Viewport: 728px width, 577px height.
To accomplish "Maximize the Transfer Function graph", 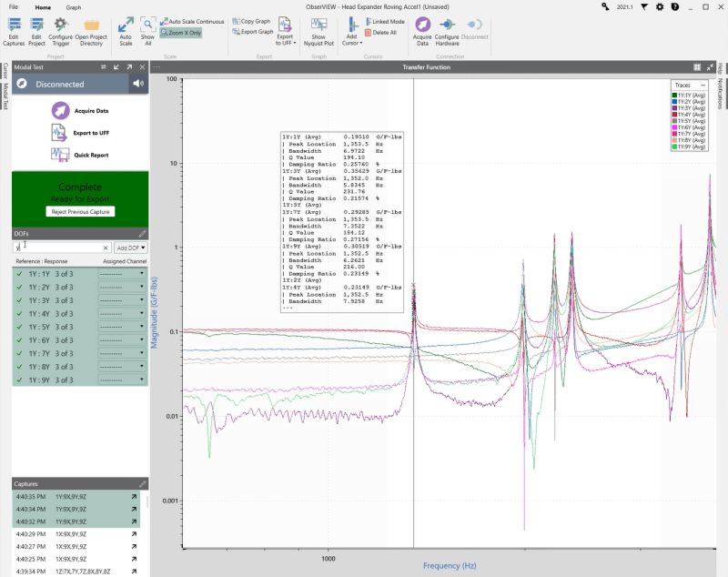I will [710, 67].
